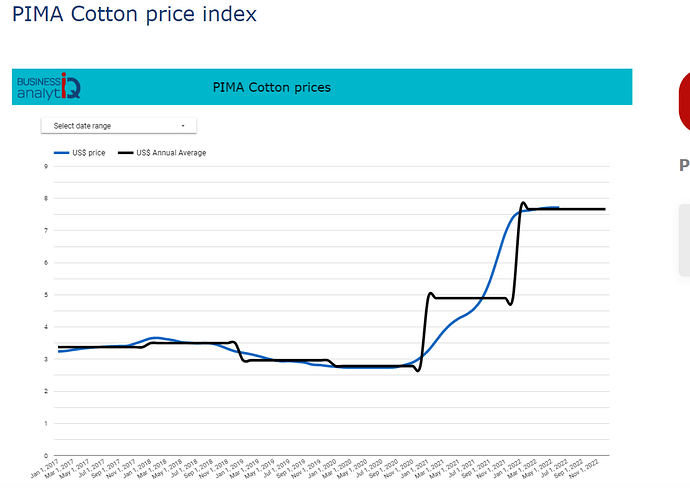Click the black Annual Average legend line

pyautogui.click(x=126, y=153)
